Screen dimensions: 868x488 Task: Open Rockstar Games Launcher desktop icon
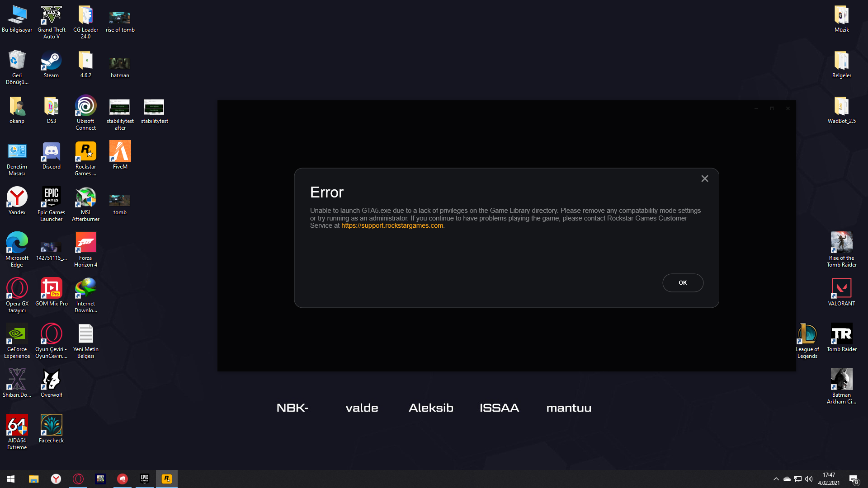click(x=85, y=152)
